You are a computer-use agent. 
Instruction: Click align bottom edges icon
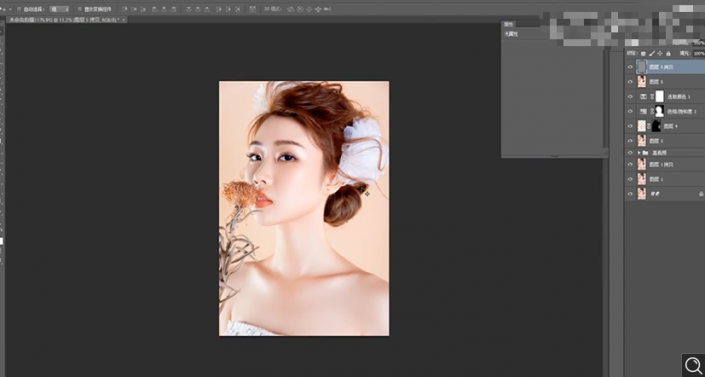143,9
